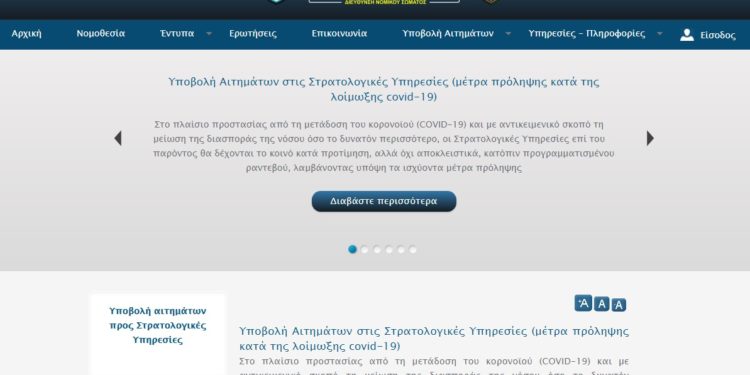The image size is (750, 375).
Task: Select the first carousel dot
Action: coord(353,249)
